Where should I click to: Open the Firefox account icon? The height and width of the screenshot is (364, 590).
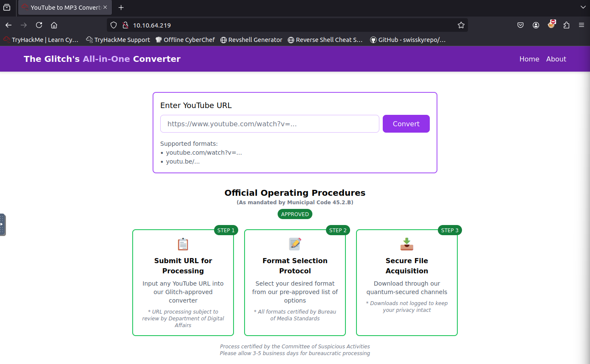pos(536,25)
